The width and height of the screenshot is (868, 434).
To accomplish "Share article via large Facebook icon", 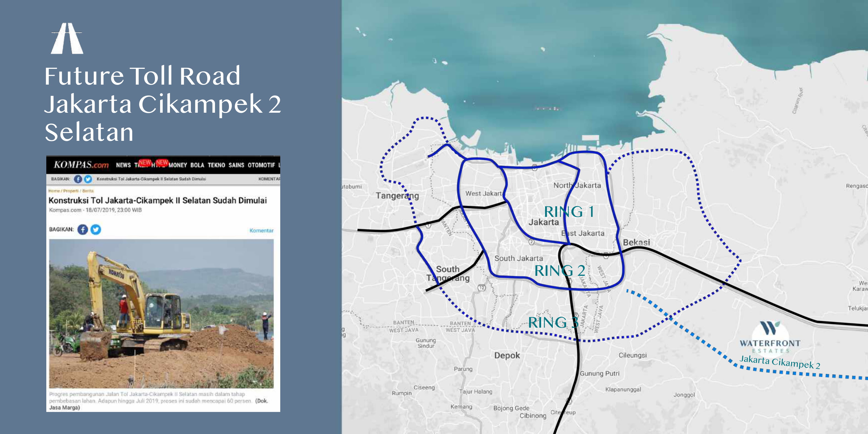I will 83,230.
